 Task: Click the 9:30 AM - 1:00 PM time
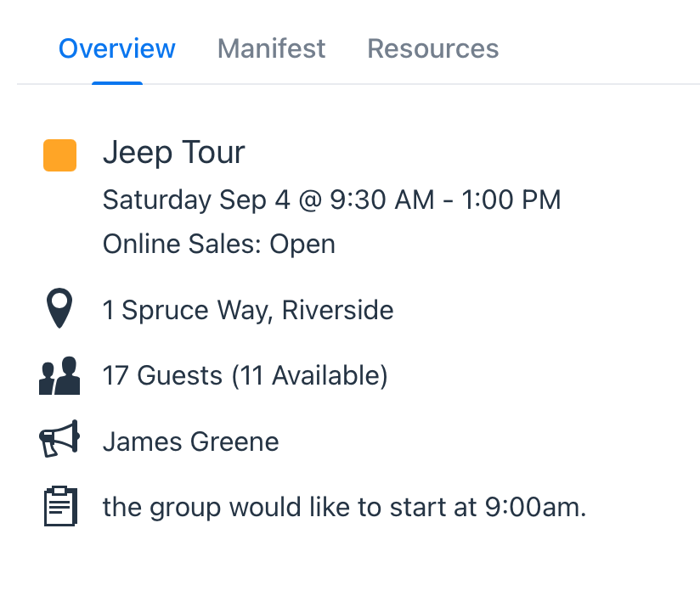pyautogui.click(x=445, y=200)
